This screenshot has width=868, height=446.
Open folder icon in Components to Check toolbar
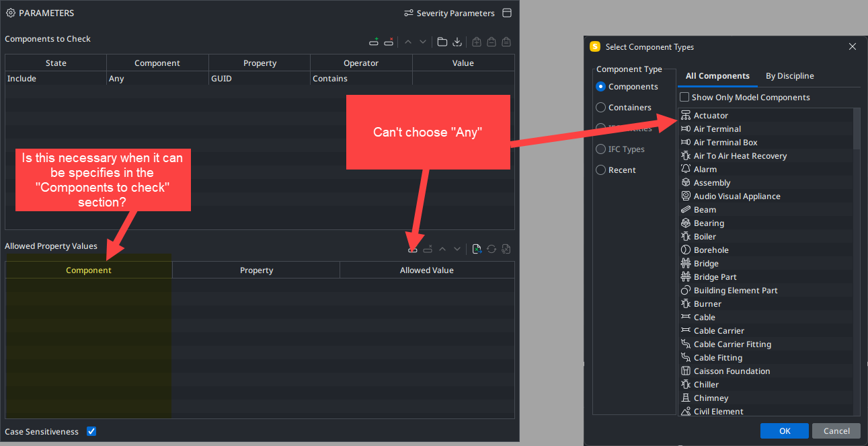(x=442, y=42)
